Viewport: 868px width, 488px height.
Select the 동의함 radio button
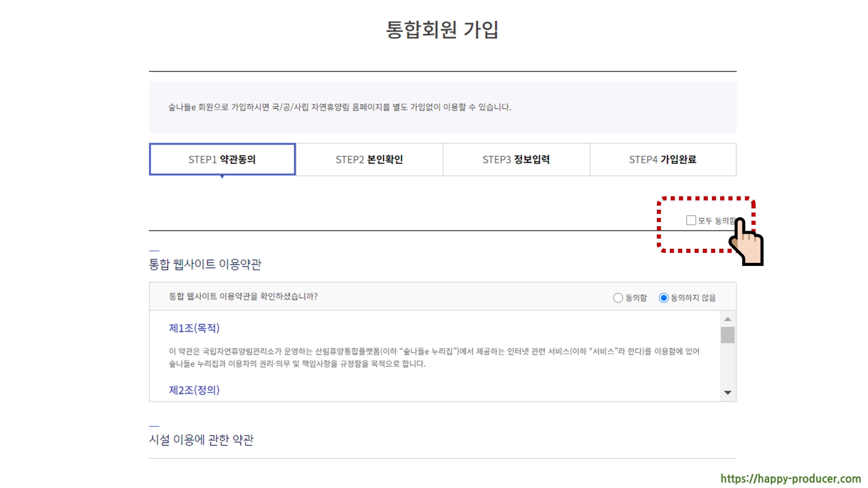(618, 298)
